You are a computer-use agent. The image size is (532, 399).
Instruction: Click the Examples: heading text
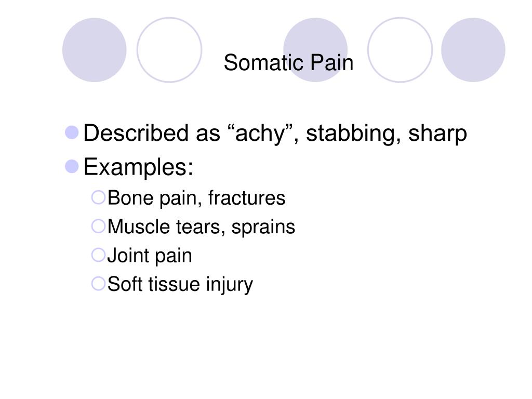[138, 167]
